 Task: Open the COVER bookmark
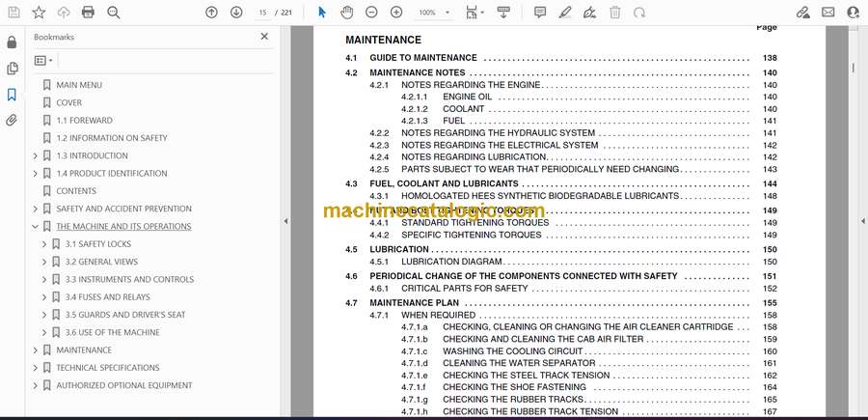(x=69, y=102)
